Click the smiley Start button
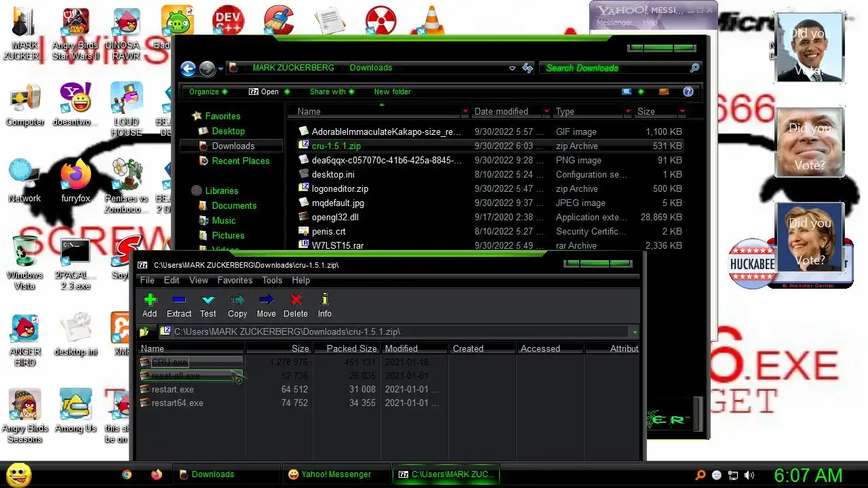This screenshot has width=868, height=488. pyautogui.click(x=18, y=474)
